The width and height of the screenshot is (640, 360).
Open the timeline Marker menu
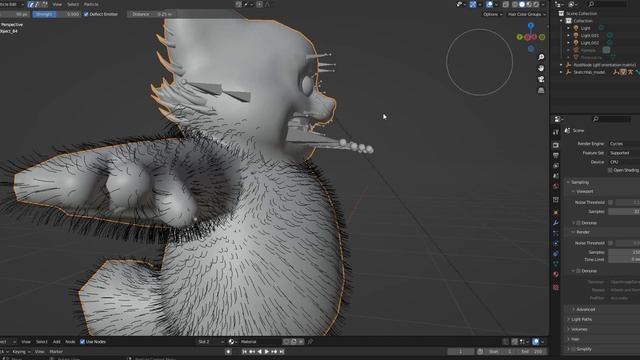click(56, 351)
